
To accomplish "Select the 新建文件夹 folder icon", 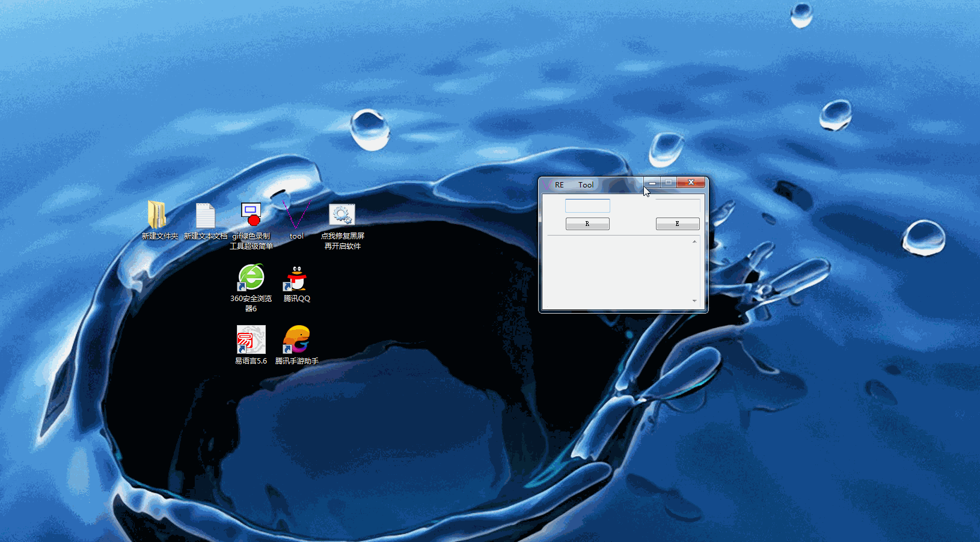I will point(157,215).
